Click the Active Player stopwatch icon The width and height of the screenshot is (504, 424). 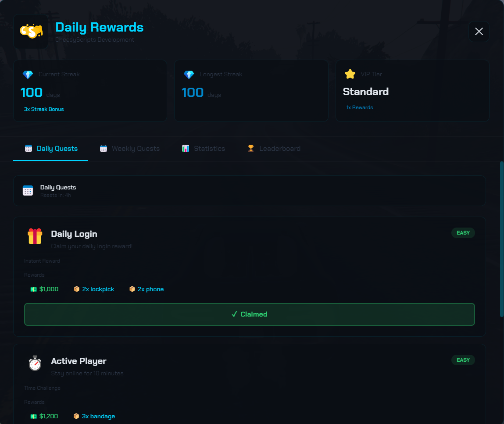pos(35,363)
